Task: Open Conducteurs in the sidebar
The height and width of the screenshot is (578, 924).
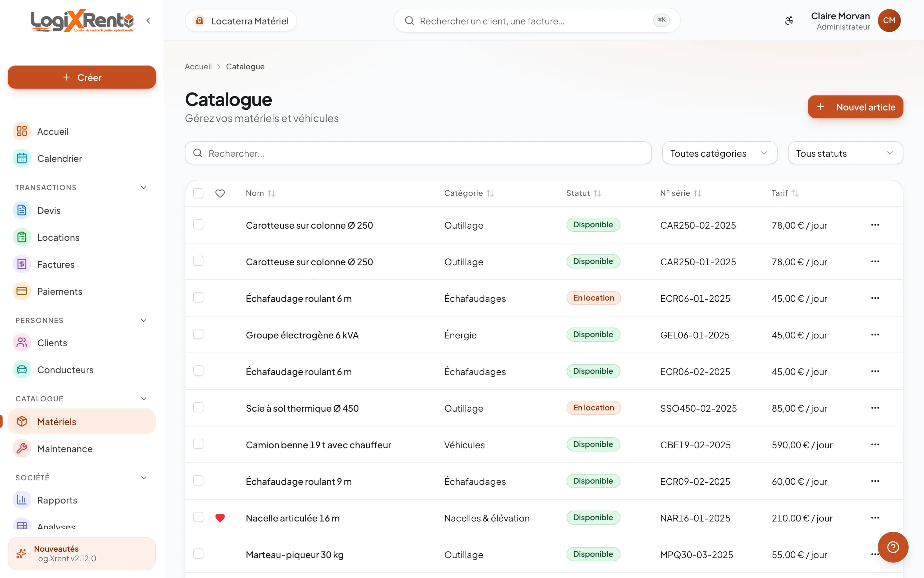Action: point(82,370)
